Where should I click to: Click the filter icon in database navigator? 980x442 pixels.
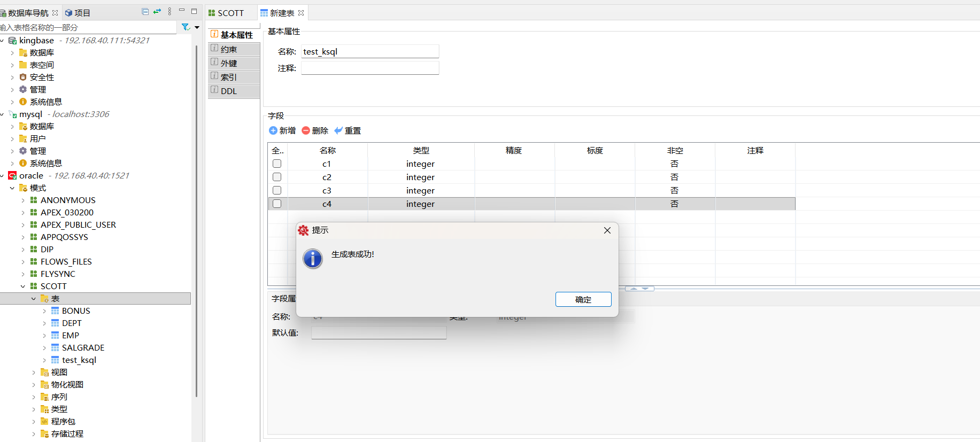pos(186,27)
